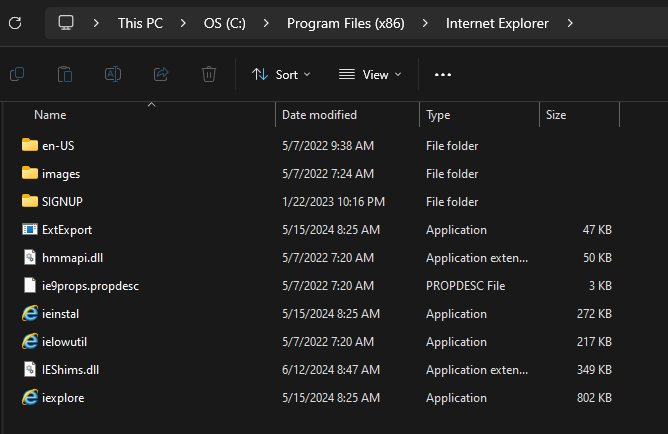This screenshot has height=434, width=668.
Task: Click IEShims.dll size 349 KB
Action: pos(594,370)
